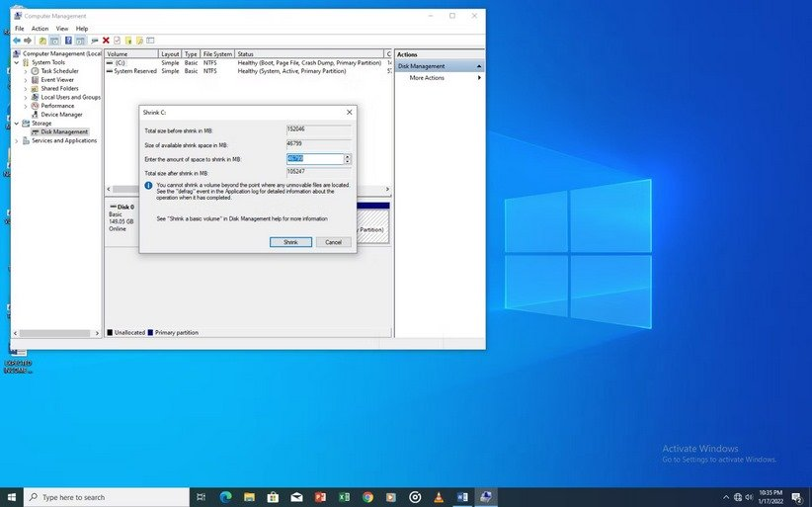Open File menu in Computer Management

[19, 29]
